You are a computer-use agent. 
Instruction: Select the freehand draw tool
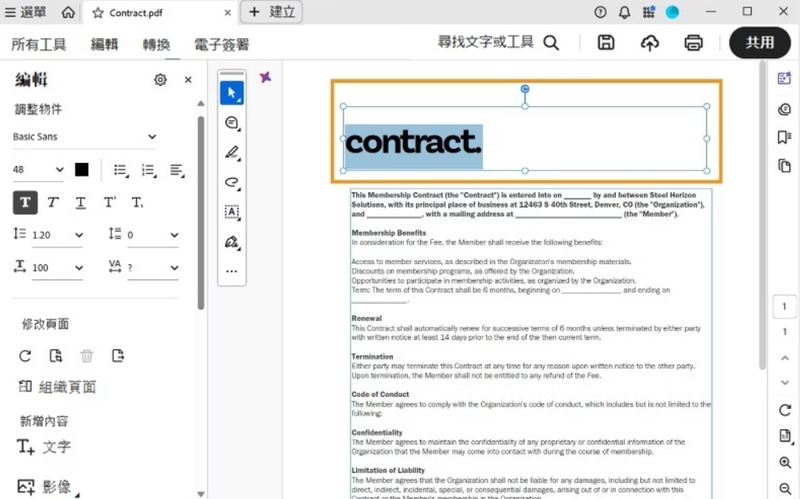pyautogui.click(x=232, y=182)
